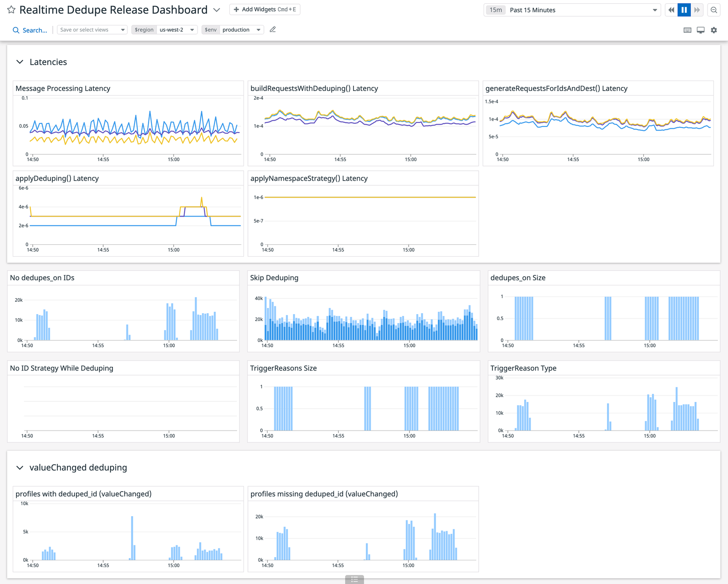The height and width of the screenshot is (584, 728).
Task: Click the No ID Strategy While Deduping title
Action: pyautogui.click(x=61, y=368)
